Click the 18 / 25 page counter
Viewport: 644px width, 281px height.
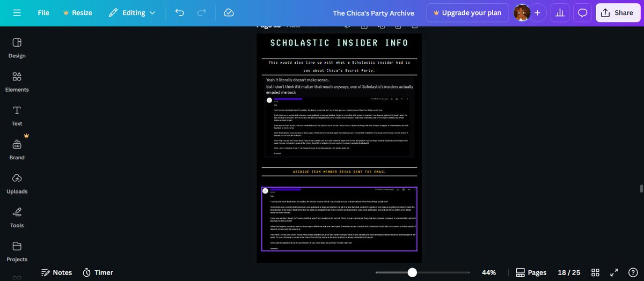click(x=569, y=272)
